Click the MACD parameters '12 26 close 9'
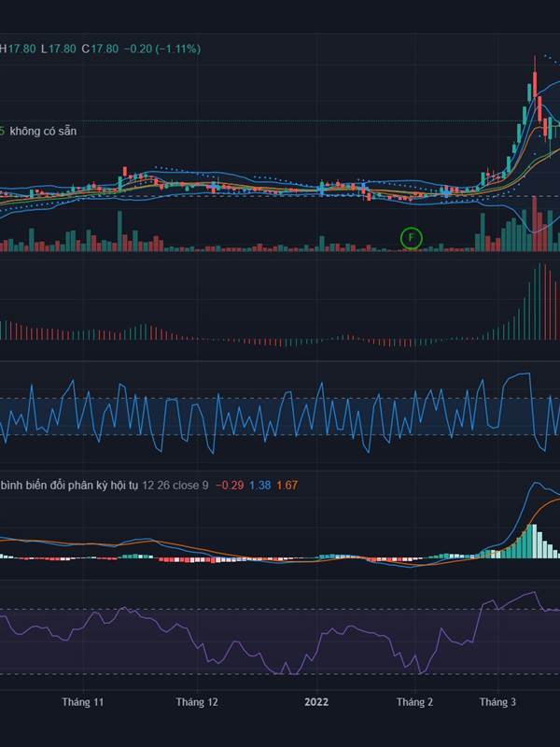 175,486
